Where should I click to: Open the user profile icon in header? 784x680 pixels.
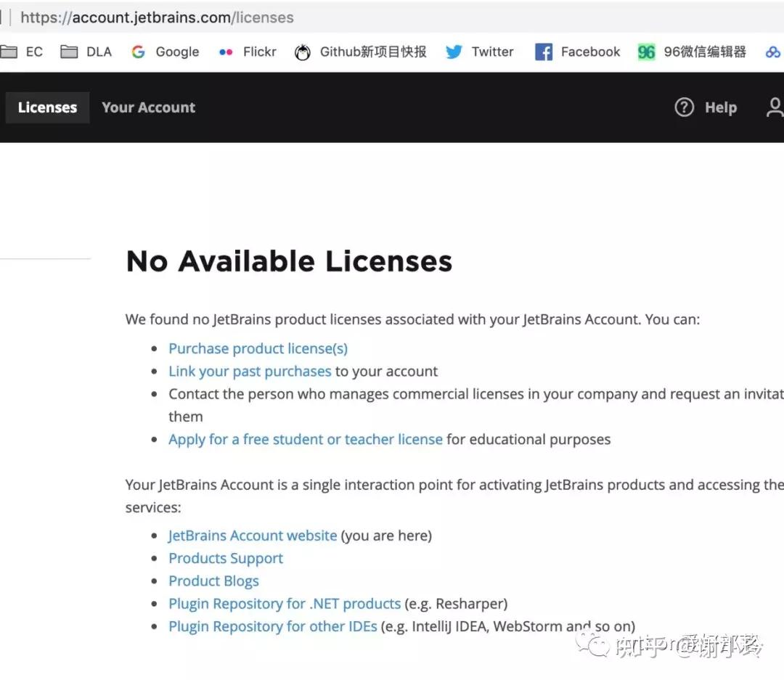point(775,107)
